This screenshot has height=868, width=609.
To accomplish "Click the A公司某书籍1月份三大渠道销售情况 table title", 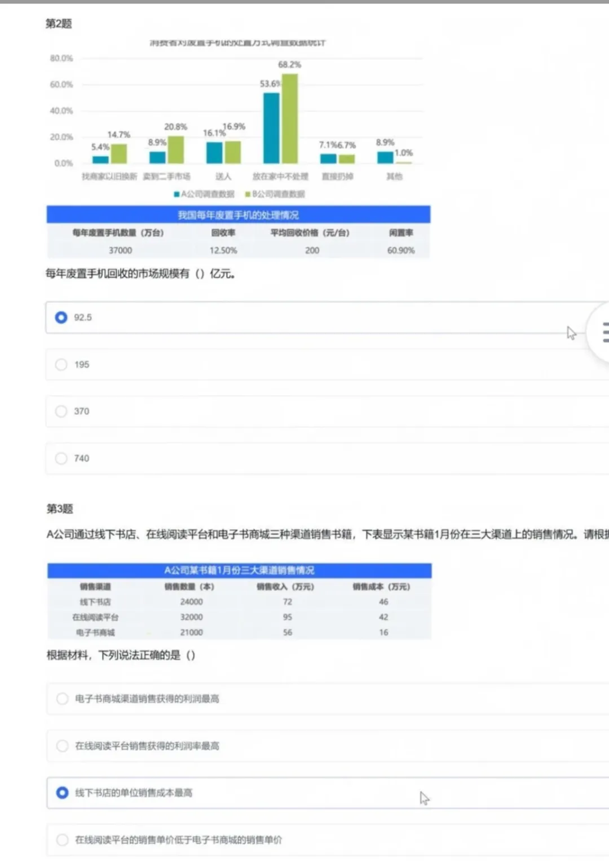I will click(x=239, y=570).
